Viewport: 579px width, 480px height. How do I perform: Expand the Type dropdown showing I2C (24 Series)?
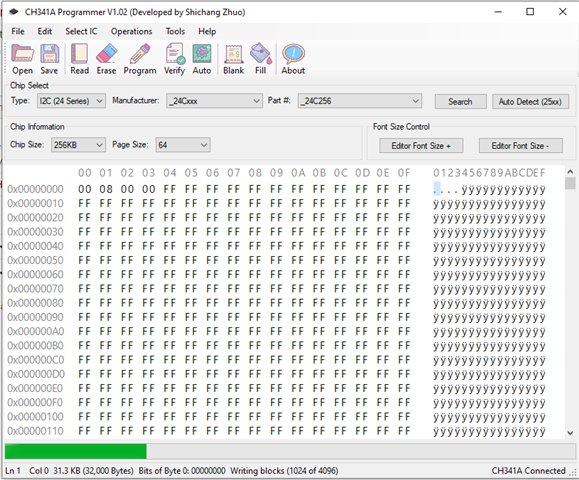coord(71,101)
